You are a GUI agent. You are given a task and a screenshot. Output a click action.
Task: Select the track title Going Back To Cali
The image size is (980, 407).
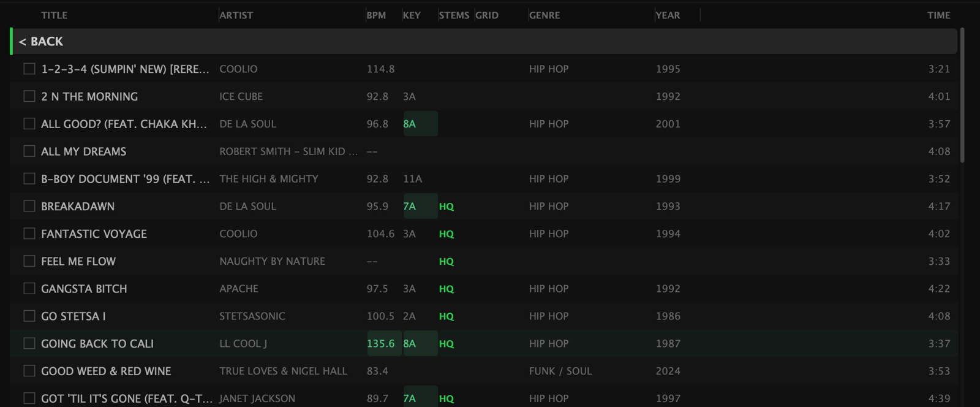click(x=97, y=344)
